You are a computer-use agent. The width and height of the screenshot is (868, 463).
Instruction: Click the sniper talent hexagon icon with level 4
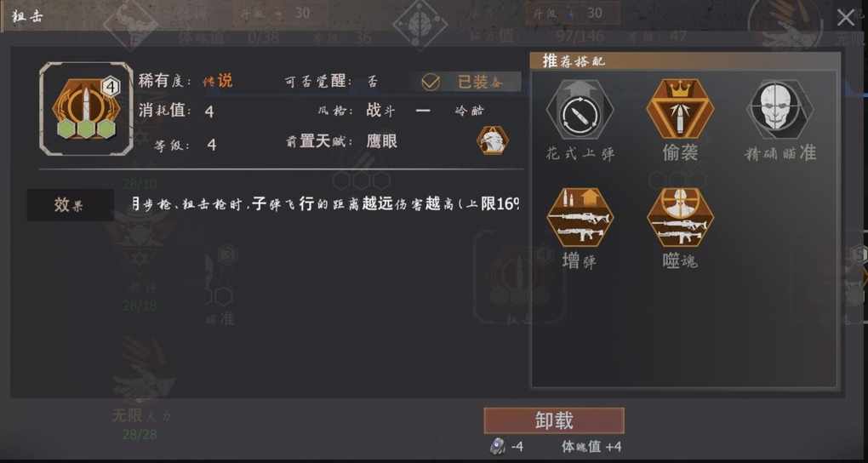coord(86,109)
